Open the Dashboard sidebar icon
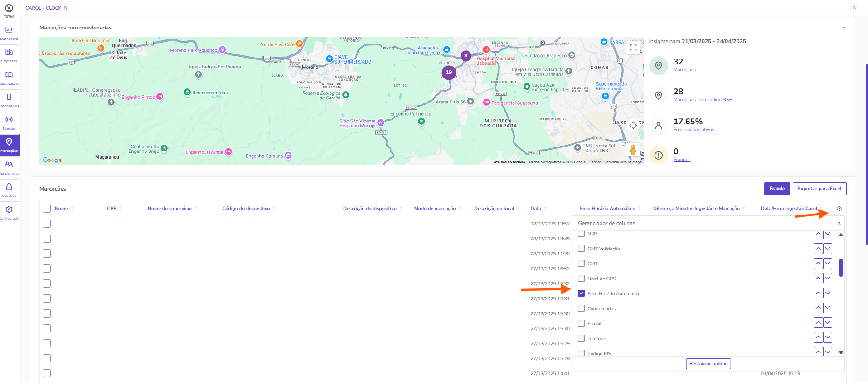 (x=9, y=33)
